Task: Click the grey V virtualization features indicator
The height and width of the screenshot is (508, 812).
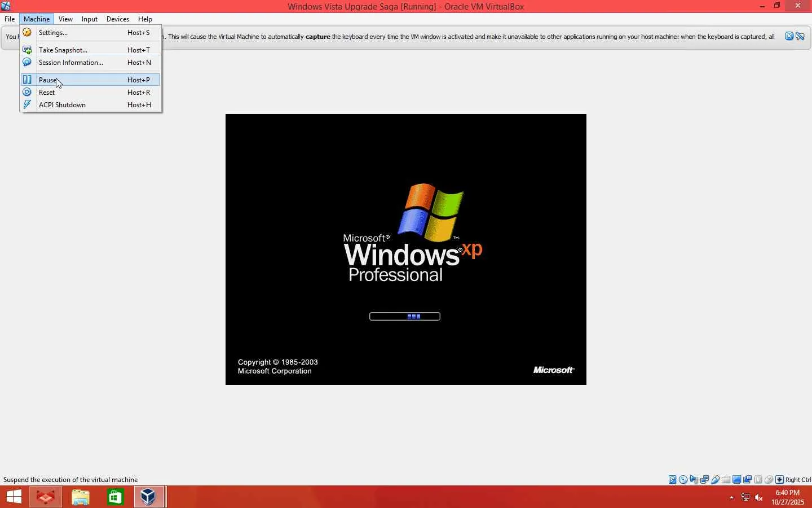Action: pos(758,480)
